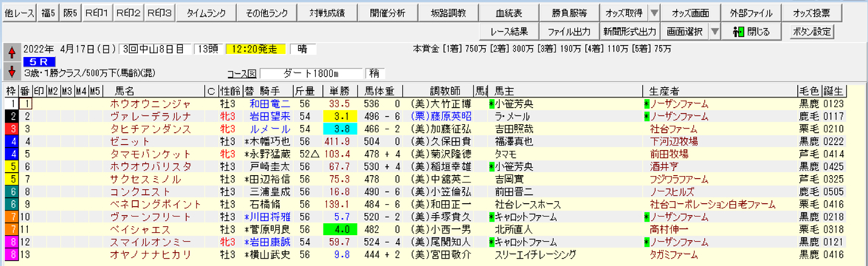Click the 外部ファイル button

(752, 13)
